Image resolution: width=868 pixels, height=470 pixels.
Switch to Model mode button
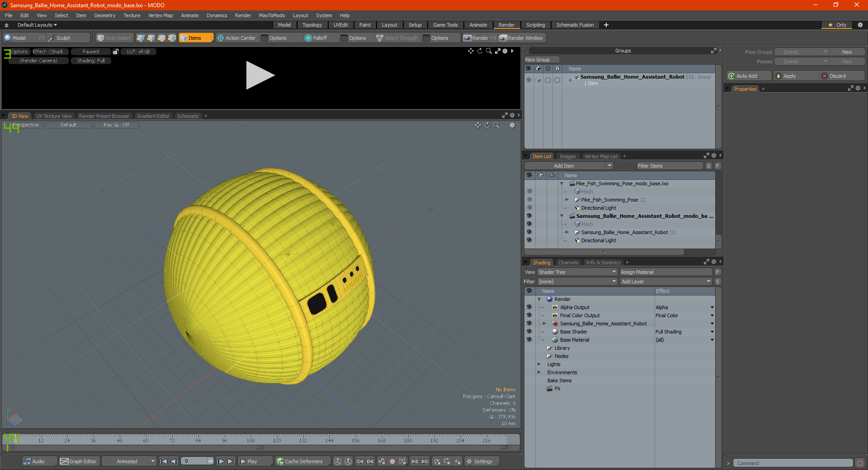pyautogui.click(x=24, y=38)
